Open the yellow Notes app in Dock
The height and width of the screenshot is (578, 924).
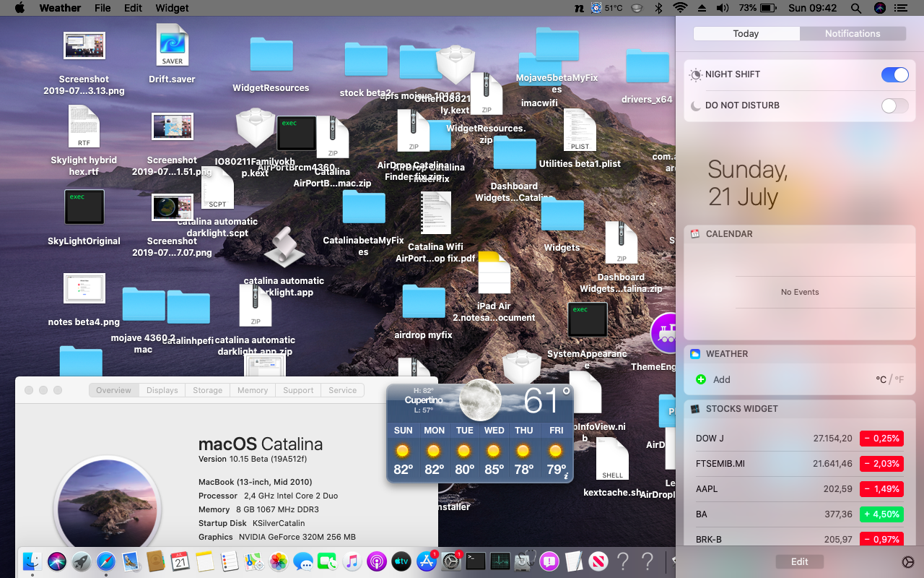point(205,561)
